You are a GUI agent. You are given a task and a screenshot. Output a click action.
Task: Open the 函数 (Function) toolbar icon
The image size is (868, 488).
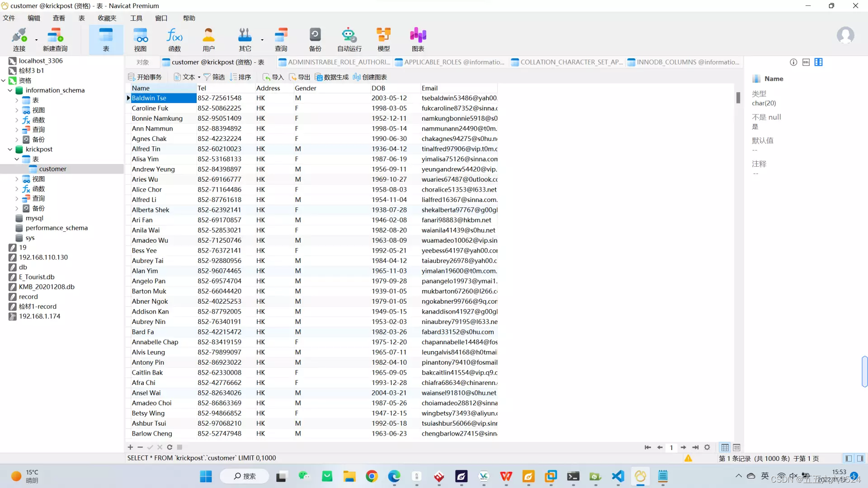coord(175,39)
